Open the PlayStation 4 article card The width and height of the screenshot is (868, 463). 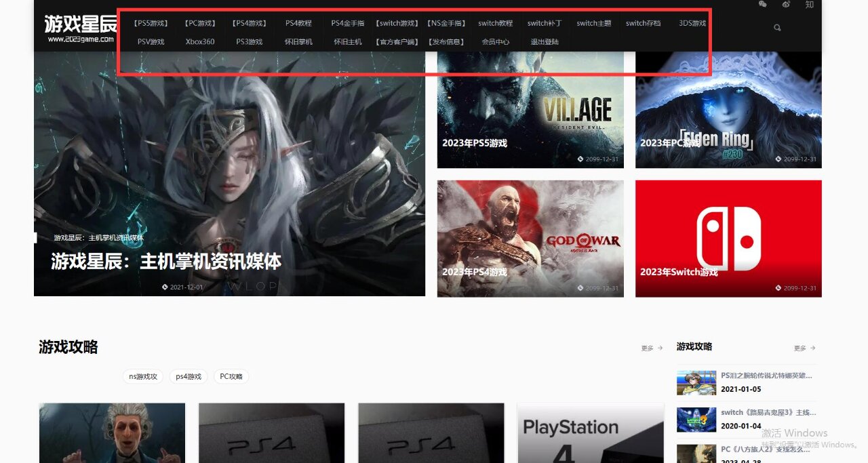coord(591,433)
